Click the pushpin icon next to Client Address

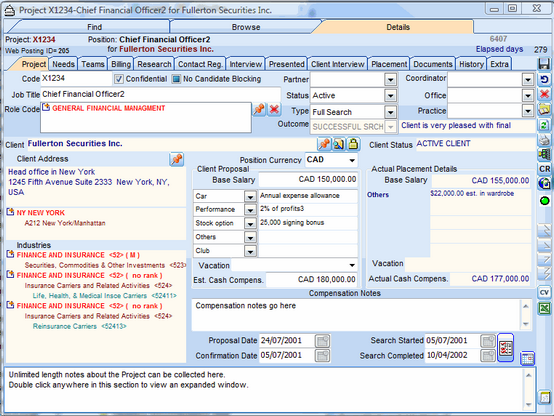pos(177,159)
